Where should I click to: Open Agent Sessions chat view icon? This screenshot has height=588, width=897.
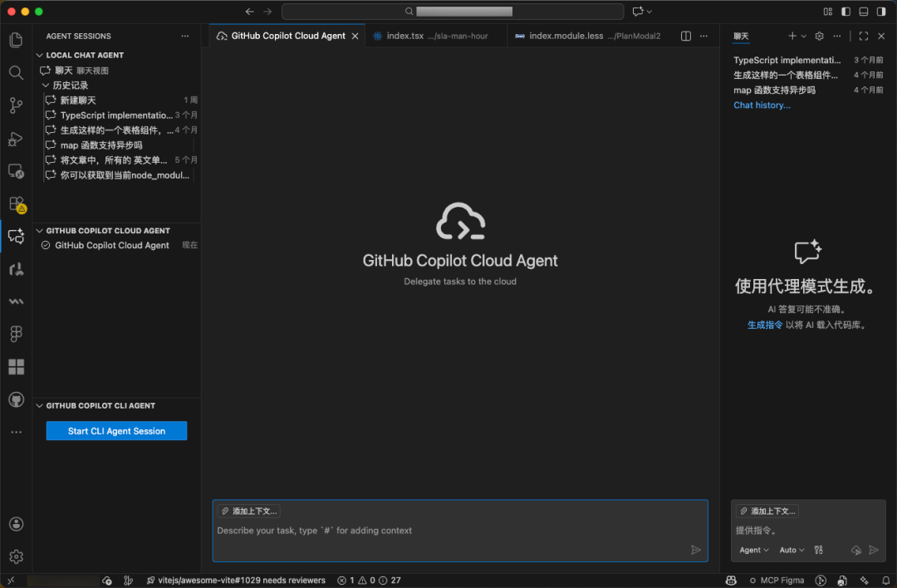[16, 236]
